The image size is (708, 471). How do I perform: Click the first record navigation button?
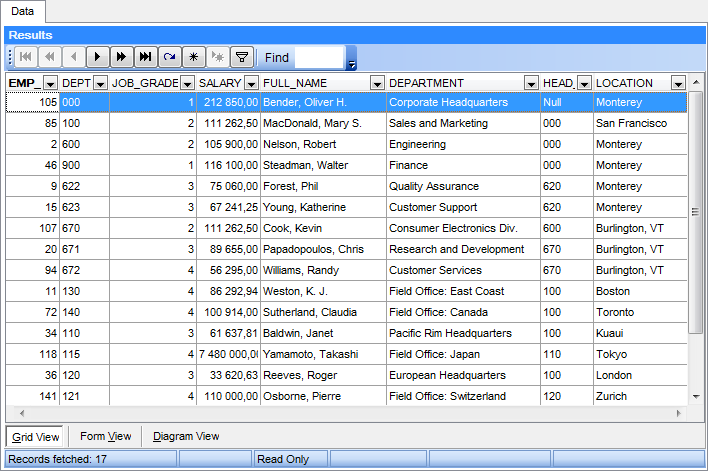tap(26, 58)
